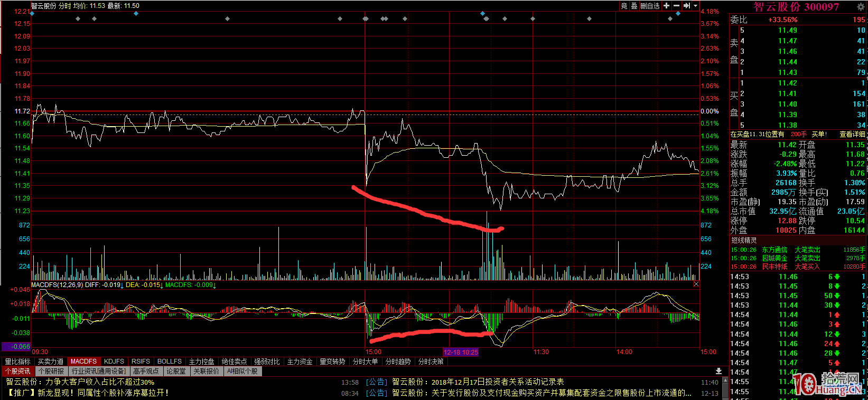Select the AI相似个股 tab
The height and width of the screenshot is (400, 868).
[x=242, y=372]
